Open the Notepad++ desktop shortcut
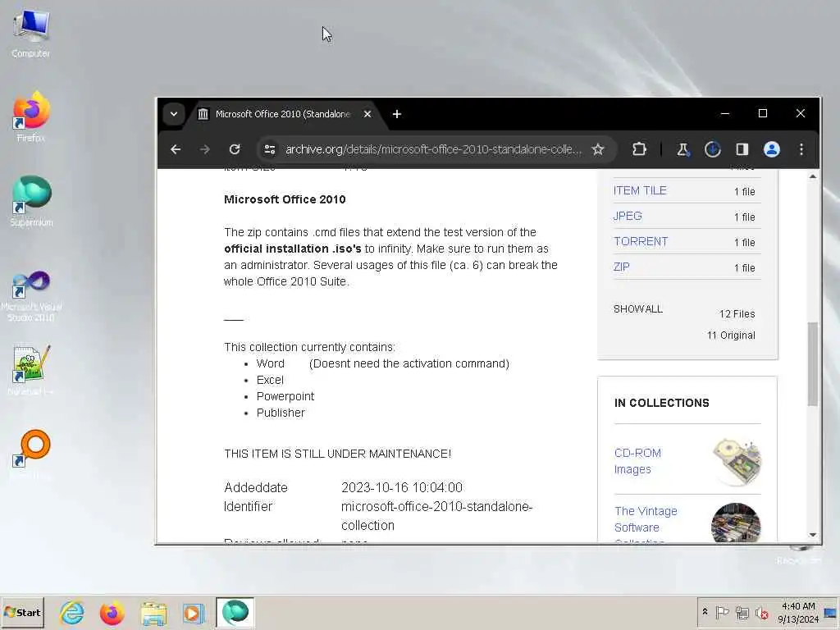 click(31, 370)
